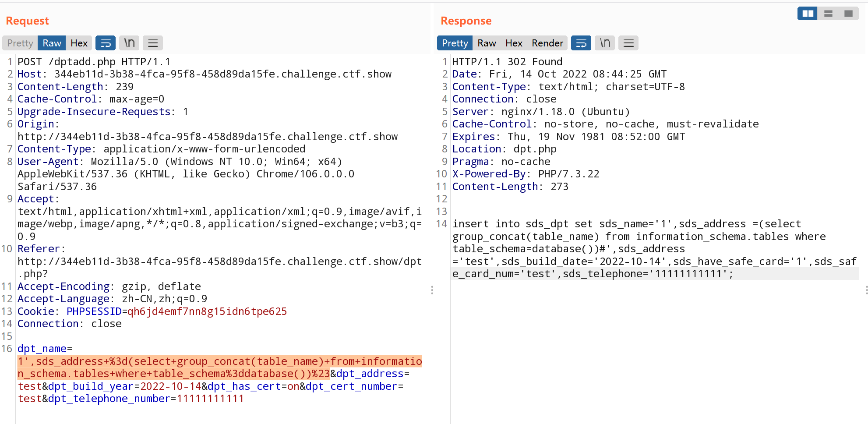
Task: Click the Origin header name
Action: point(35,124)
